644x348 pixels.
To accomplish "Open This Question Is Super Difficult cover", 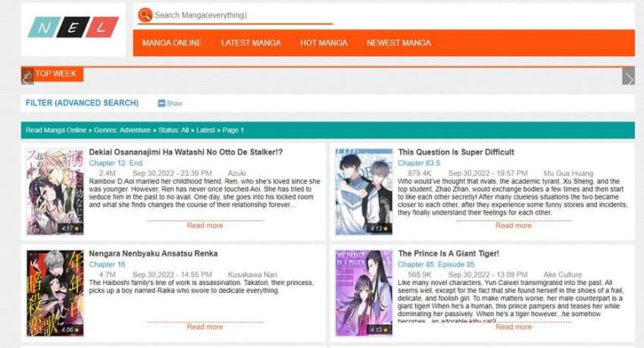I will [364, 191].
